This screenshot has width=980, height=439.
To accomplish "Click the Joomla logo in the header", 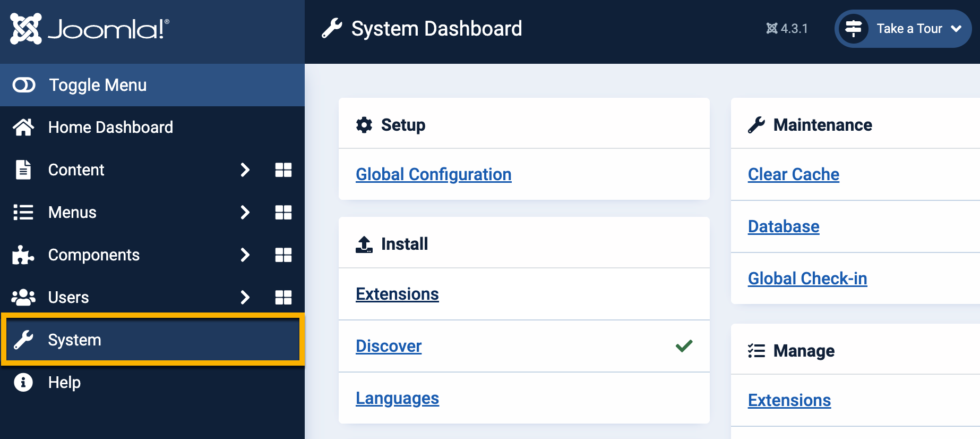I will tap(89, 29).
